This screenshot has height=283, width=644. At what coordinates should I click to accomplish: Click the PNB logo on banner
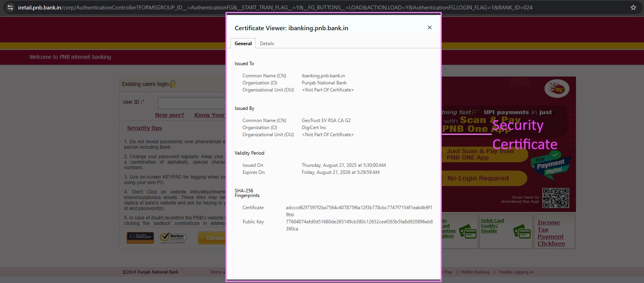click(x=557, y=88)
